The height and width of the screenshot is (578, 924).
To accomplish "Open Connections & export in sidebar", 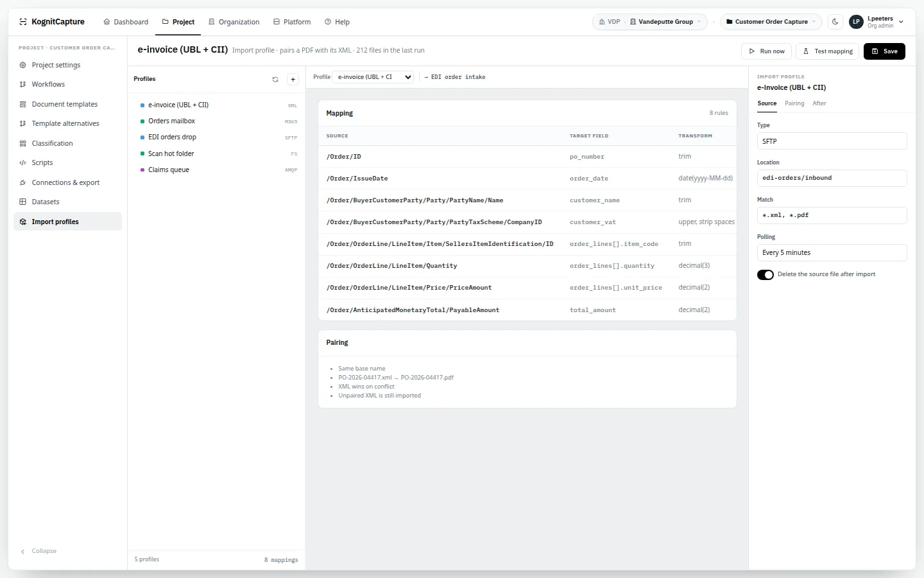I will coord(67,182).
